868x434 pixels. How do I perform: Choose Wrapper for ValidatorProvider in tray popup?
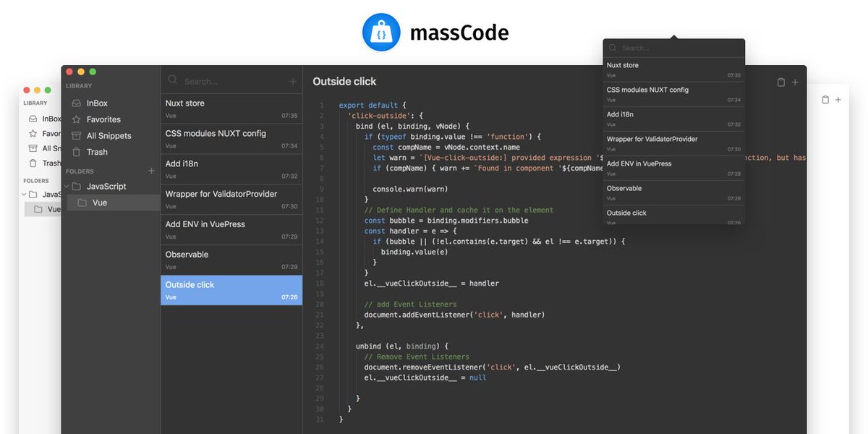[673, 143]
